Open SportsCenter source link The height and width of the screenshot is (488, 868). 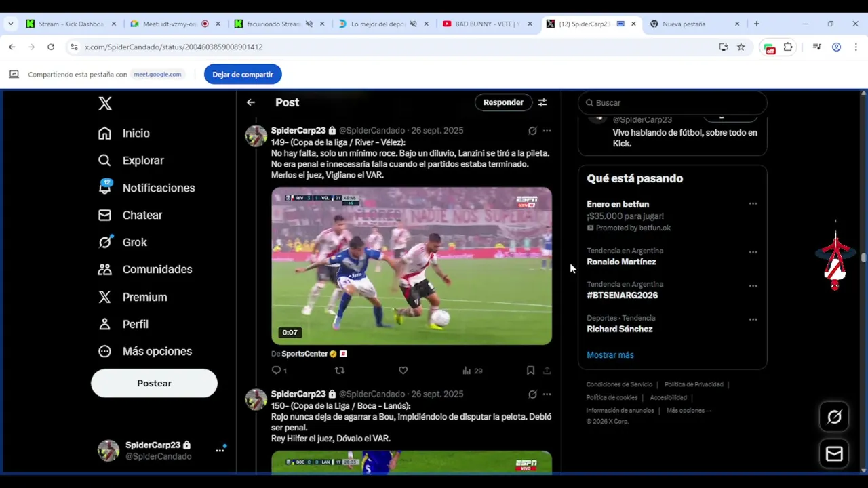[304, 354]
